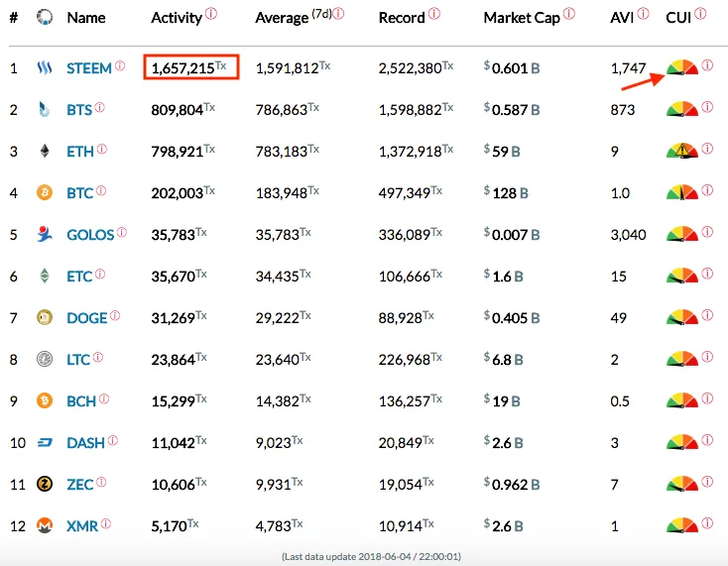Select ETH market cap $59 B
This screenshot has width=728, height=566.
[502, 152]
